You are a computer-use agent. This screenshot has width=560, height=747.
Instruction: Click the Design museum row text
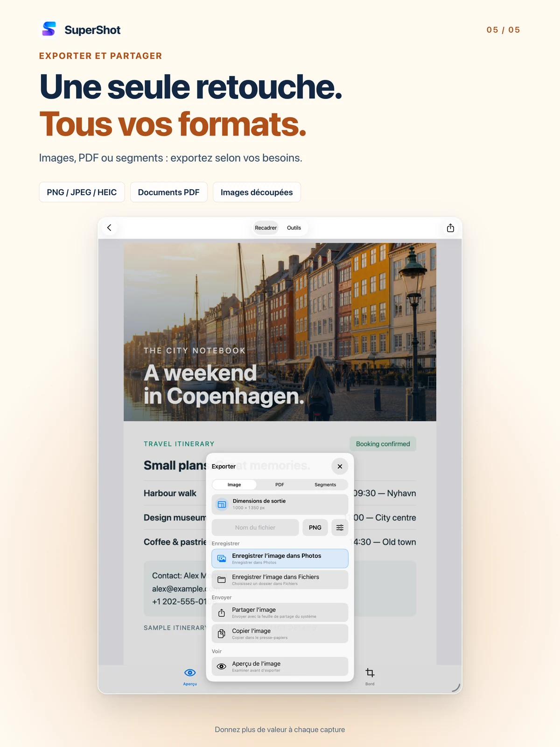(x=175, y=518)
